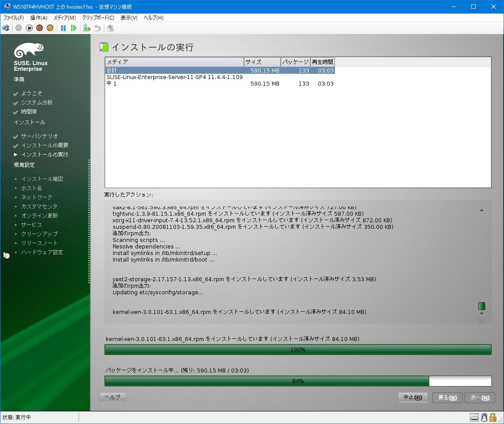The width and height of the screenshot is (504, 424).
Task: Open the クリップボード(C) menu
Action: [x=98, y=17]
